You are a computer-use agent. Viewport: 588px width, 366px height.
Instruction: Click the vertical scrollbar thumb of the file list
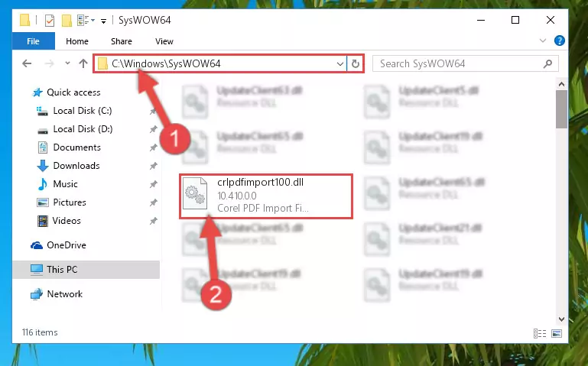pyautogui.click(x=561, y=109)
